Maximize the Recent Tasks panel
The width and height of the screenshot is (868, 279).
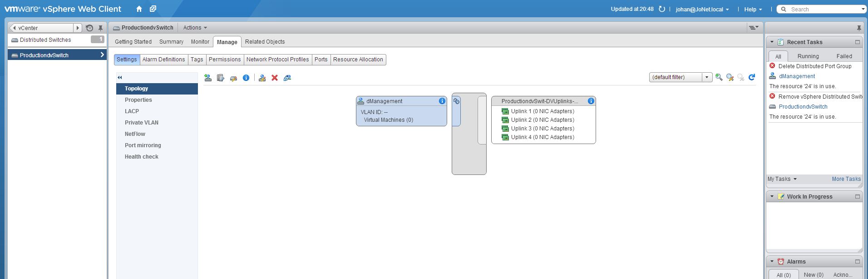[x=858, y=42]
